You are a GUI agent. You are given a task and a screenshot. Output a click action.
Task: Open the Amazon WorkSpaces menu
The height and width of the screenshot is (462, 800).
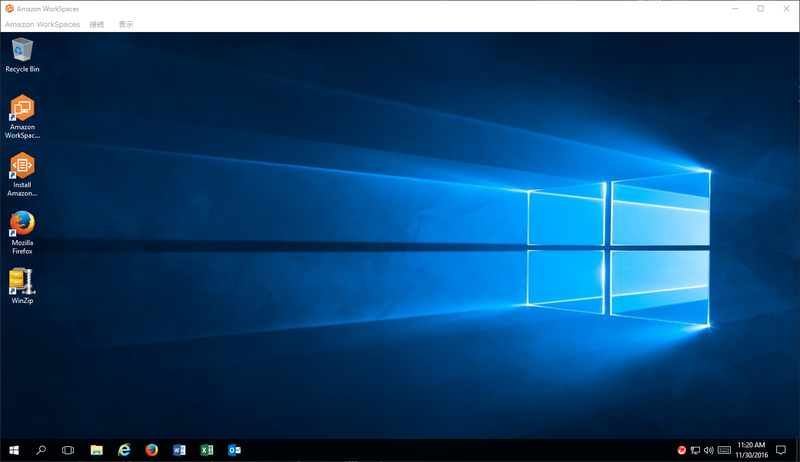(42, 24)
